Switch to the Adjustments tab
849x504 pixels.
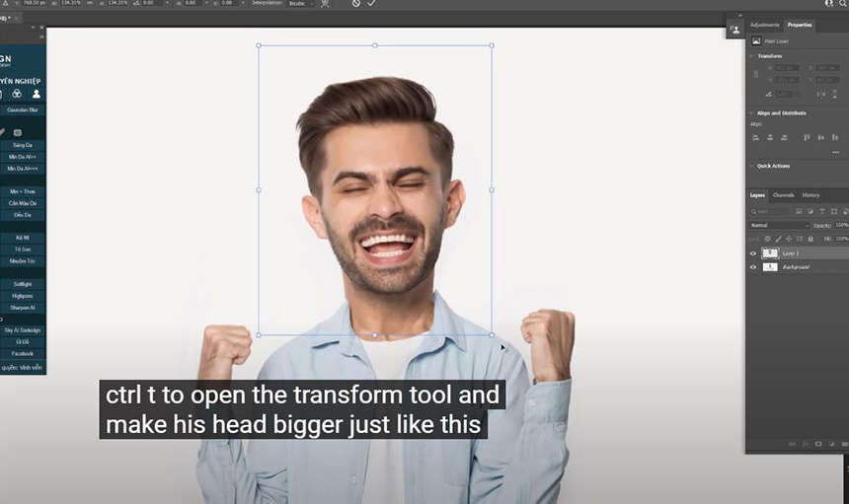[x=764, y=25]
